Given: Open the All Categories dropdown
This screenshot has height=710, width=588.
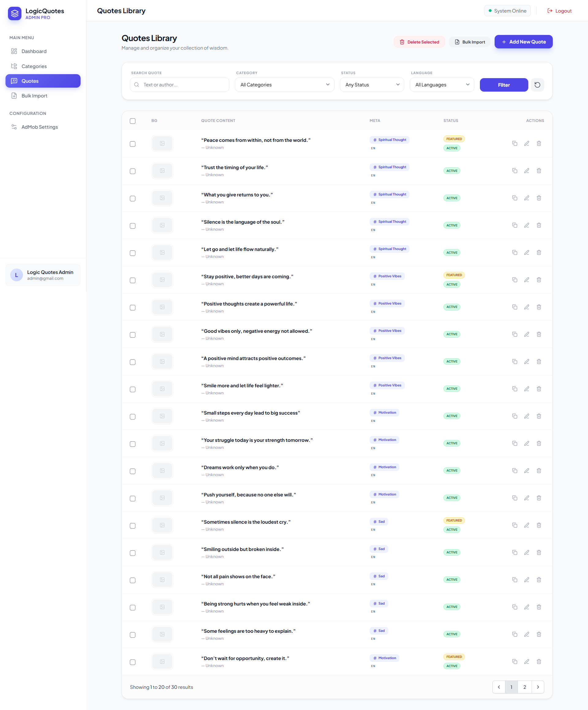Looking at the screenshot, I should coord(284,85).
